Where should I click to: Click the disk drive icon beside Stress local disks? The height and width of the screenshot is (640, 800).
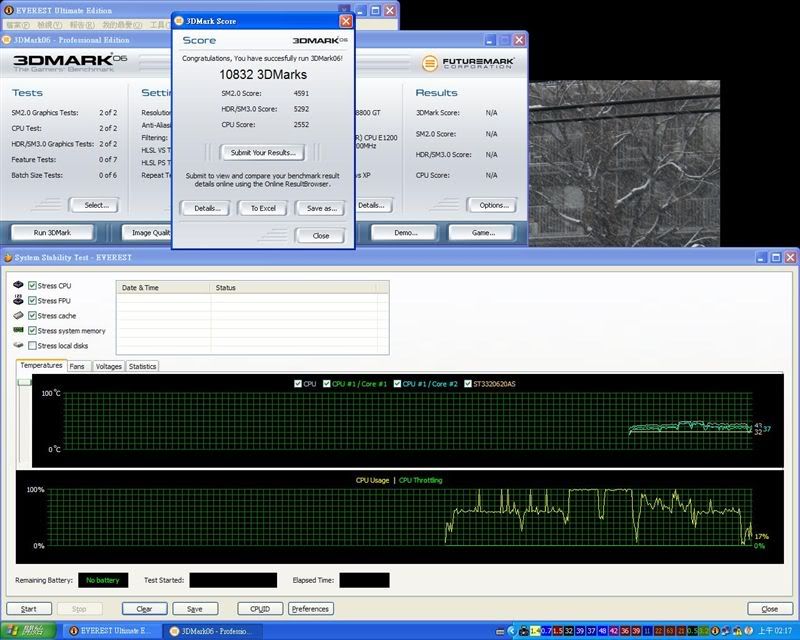(19, 345)
